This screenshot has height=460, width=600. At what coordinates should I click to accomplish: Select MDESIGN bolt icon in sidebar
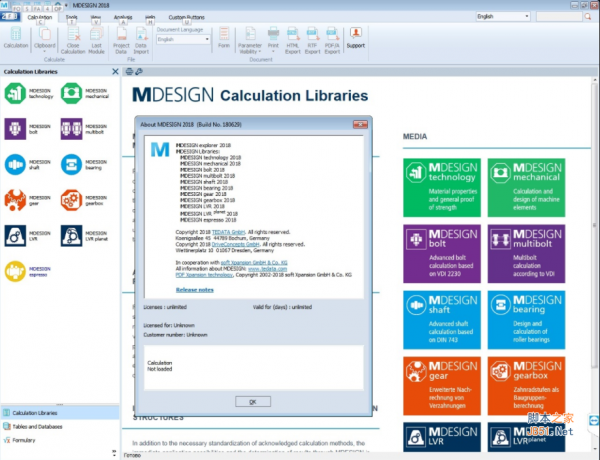[x=15, y=128]
